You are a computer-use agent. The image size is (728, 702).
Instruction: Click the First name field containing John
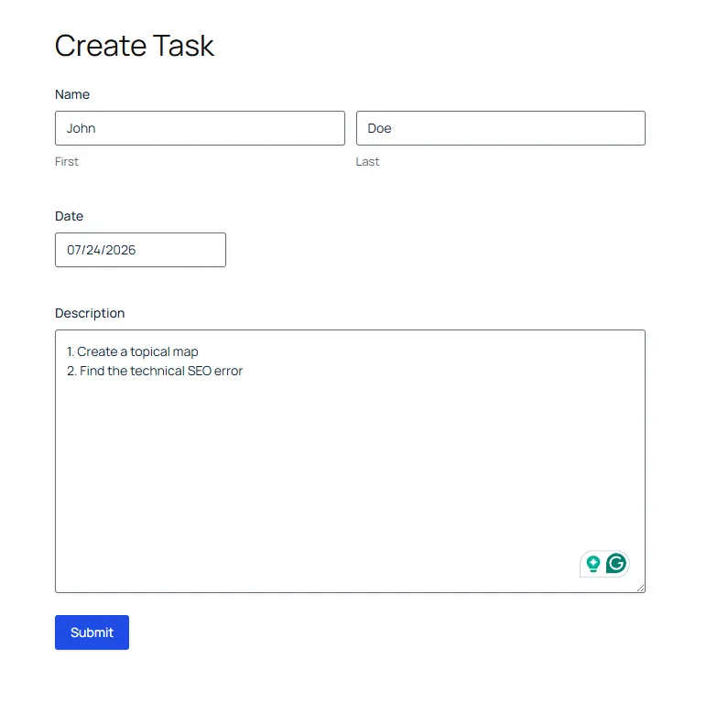tap(201, 128)
